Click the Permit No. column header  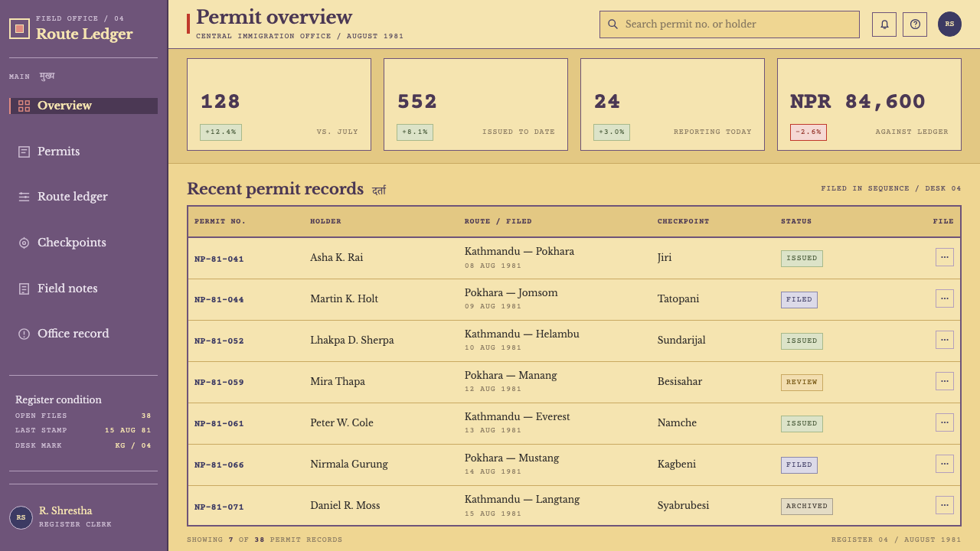[220, 221]
